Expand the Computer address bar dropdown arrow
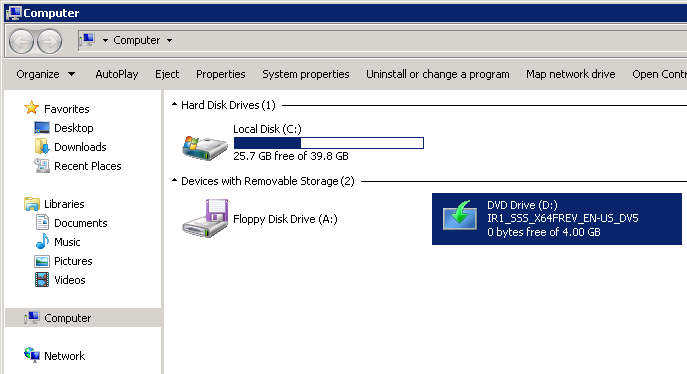The width and height of the screenshot is (687, 374). [170, 40]
